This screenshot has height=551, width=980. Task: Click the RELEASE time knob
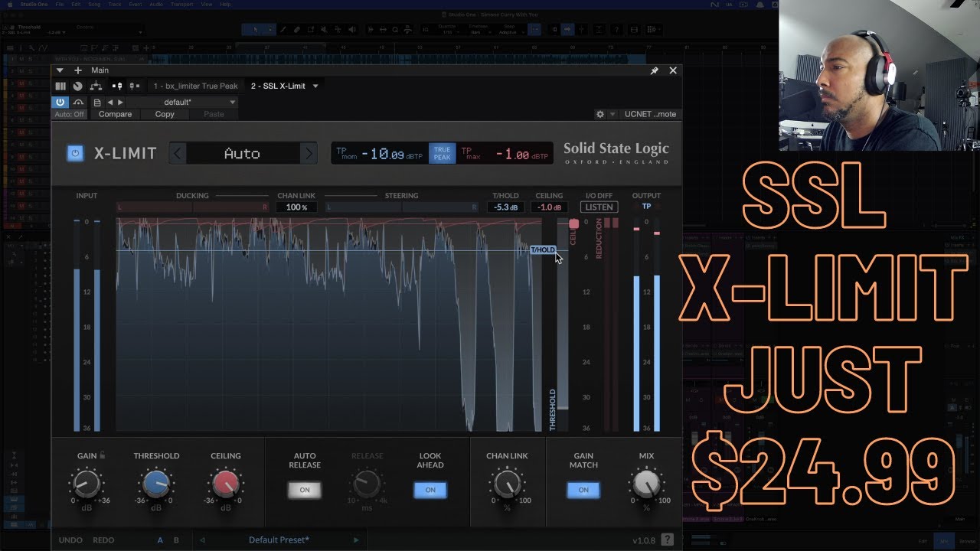[367, 483]
